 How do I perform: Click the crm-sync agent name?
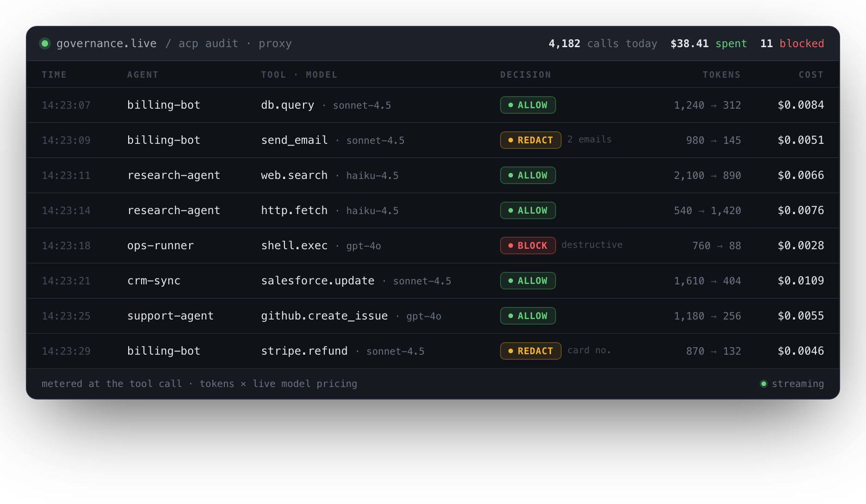click(154, 281)
